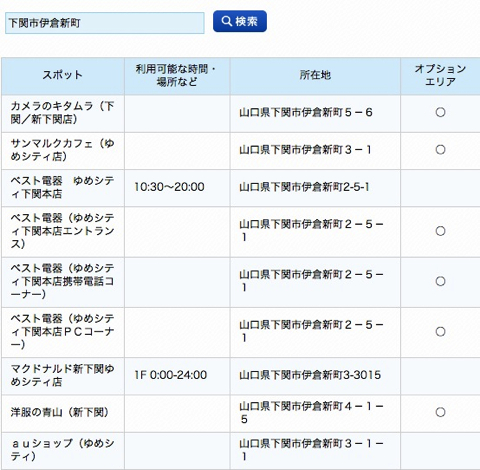Click hours cell 10:30〜20:00

169,187
